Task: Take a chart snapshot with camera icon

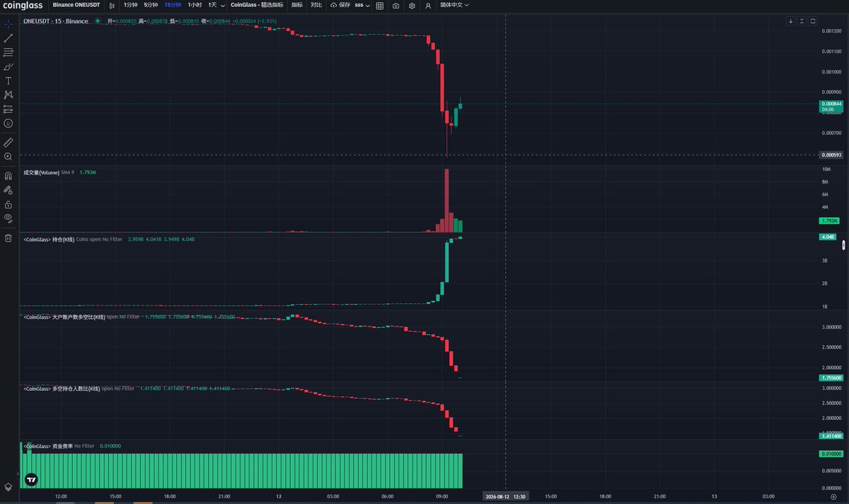Action: click(x=395, y=6)
